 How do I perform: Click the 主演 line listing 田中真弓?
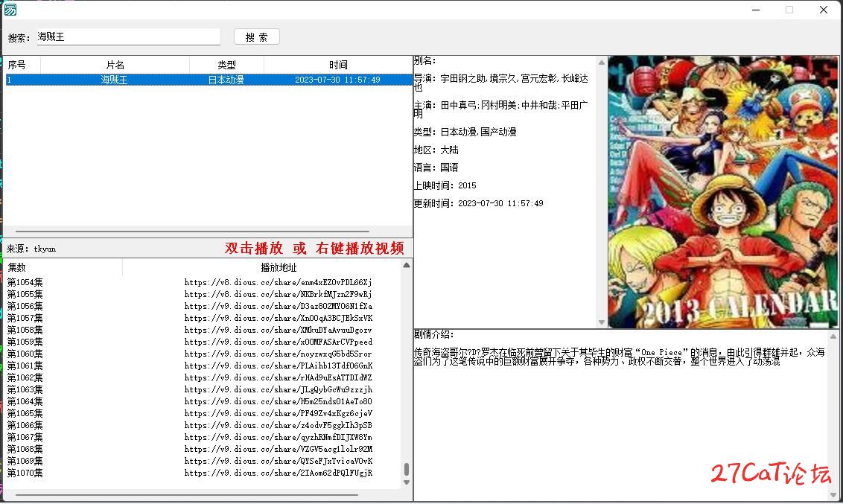tap(501, 109)
